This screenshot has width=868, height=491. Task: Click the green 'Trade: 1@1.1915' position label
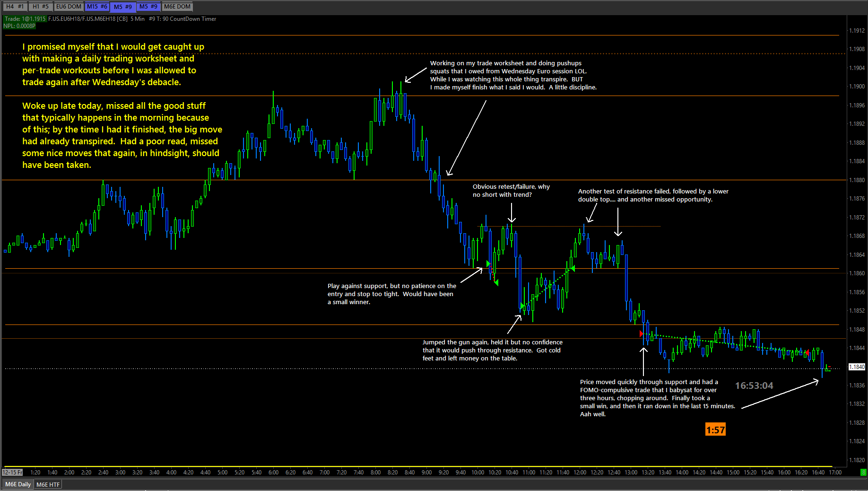point(25,19)
